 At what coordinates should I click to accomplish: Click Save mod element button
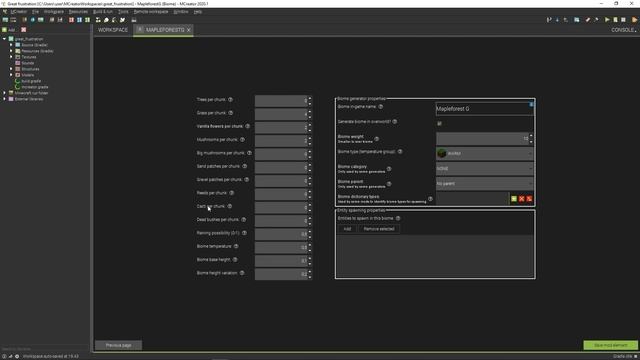point(610,345)
